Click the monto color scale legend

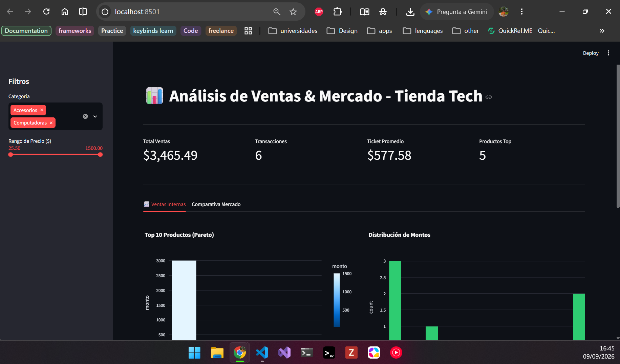click(x=337, y=300)
